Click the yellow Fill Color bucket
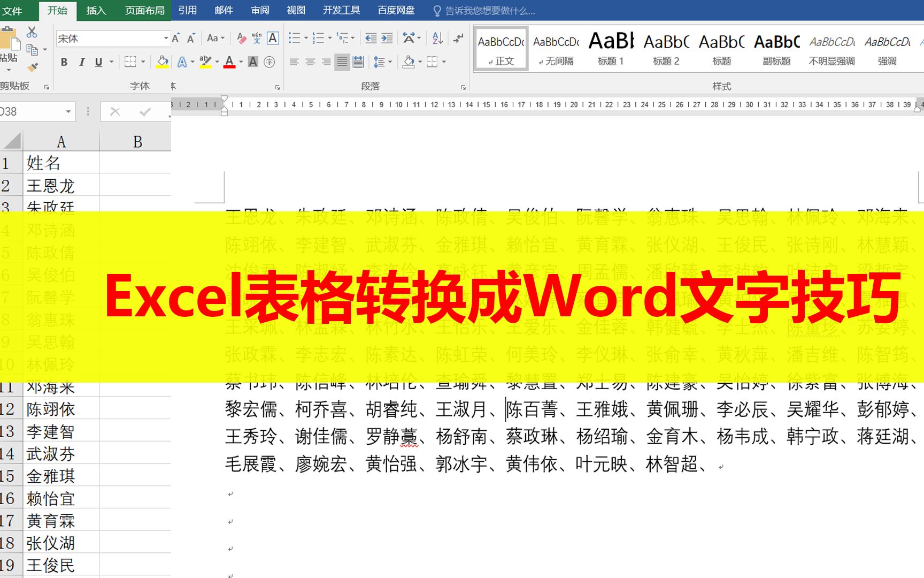This screenshot has height=578, width=924. pos(163,62)
